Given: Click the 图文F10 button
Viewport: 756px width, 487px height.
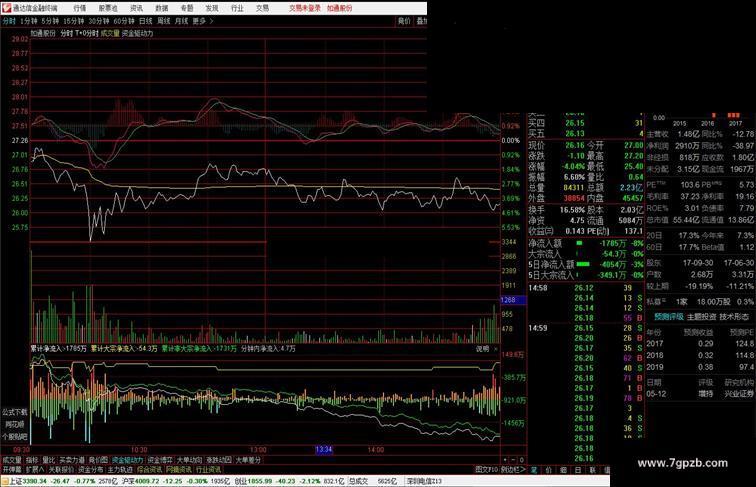Looking at the screenshot, I should coord(486,469).
